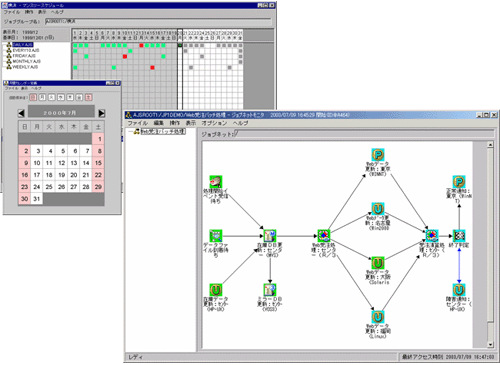The height and width of the screenshot is (365, 500).
Task: Toggle Monday (月) weekday button in calendar
Action: pos(42,97)
